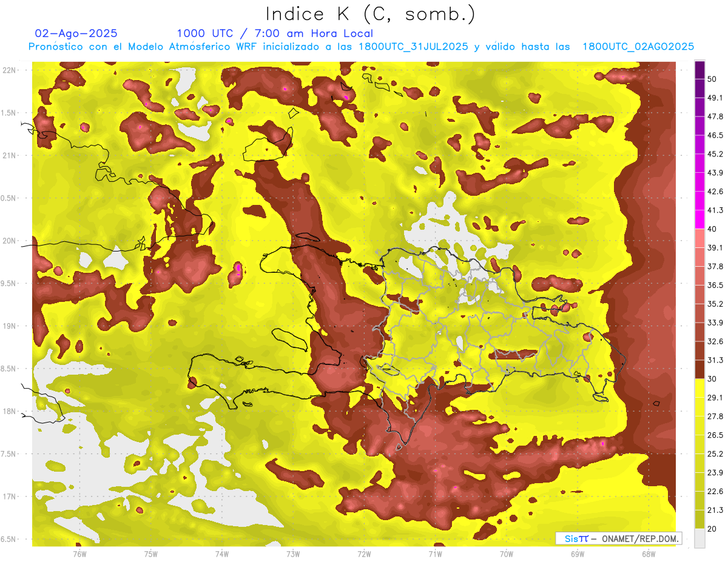Click the '19N' latitude label
This screenshot has width=728, height=562.
(10, 326)
